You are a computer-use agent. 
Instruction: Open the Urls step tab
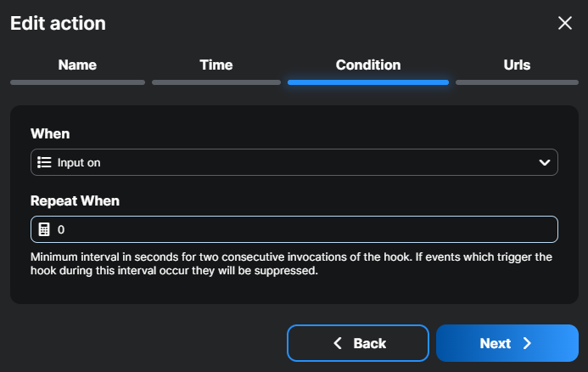(x=516, y=65)
